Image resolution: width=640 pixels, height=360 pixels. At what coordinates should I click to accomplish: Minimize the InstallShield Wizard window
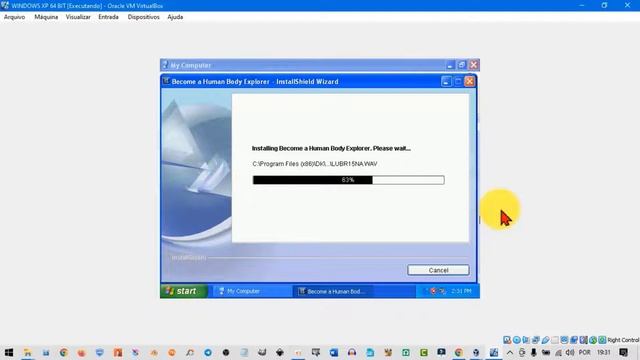point(446,82)
